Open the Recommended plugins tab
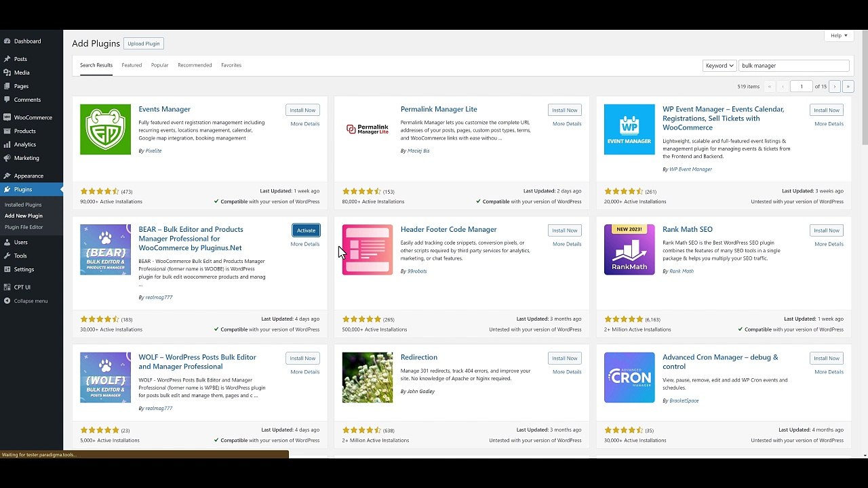 pyautogui.click(x=195, y=65)
